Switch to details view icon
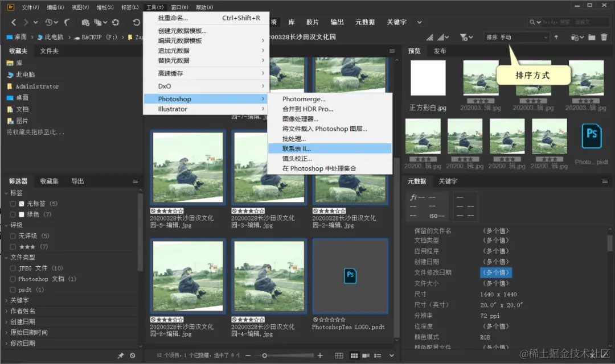615x364 pixels. pos(366,355)
